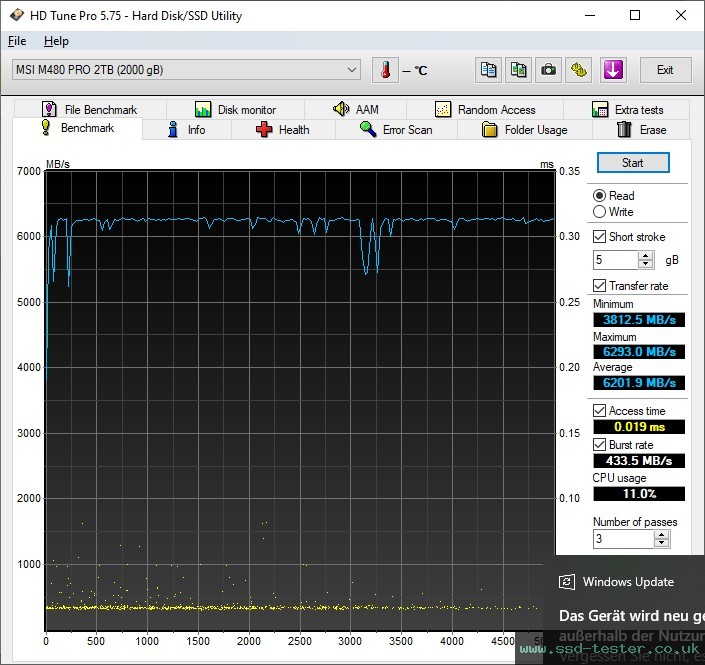Toggle the Access time checkbox
Viewport: 705px width, 665px height.
click(x=599, y=410)
